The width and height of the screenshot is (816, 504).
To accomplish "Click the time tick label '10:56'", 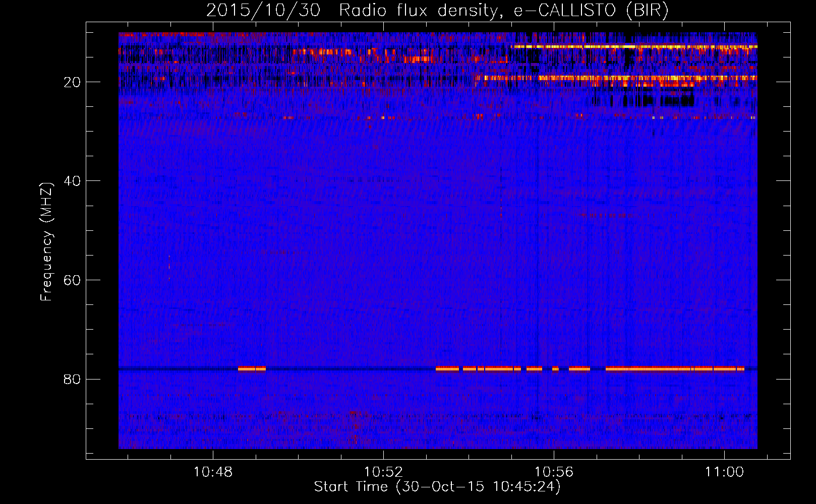I will tap(554, 472).
